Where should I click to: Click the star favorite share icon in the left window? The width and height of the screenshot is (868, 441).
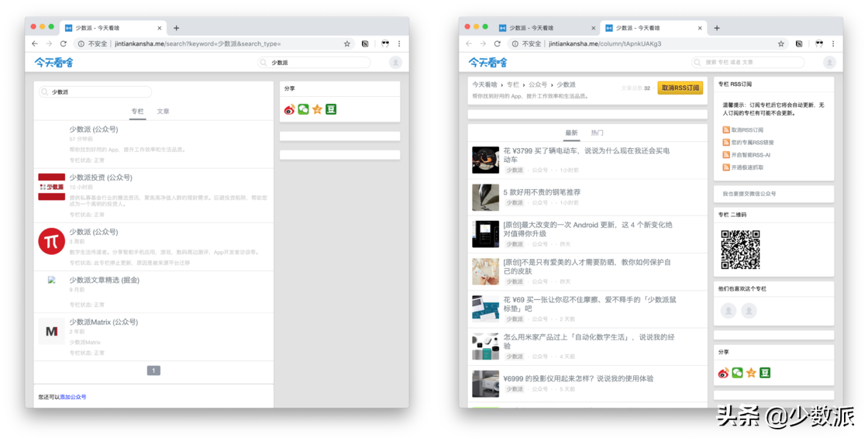click(x=317, y=109)
